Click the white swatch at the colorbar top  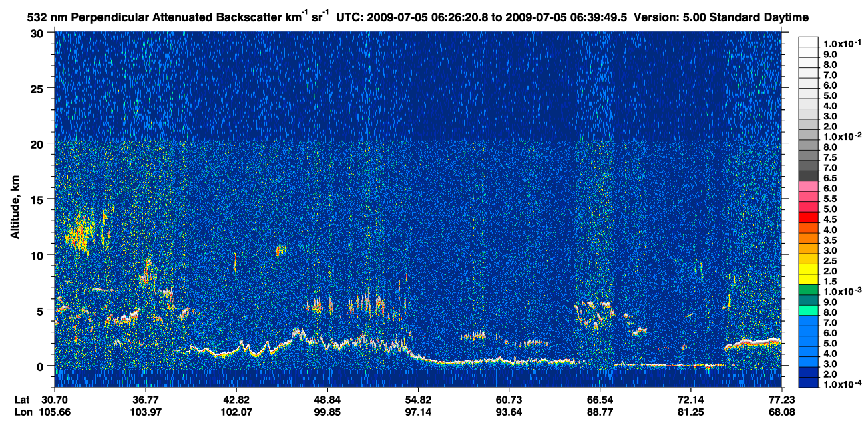coord(808,42)
